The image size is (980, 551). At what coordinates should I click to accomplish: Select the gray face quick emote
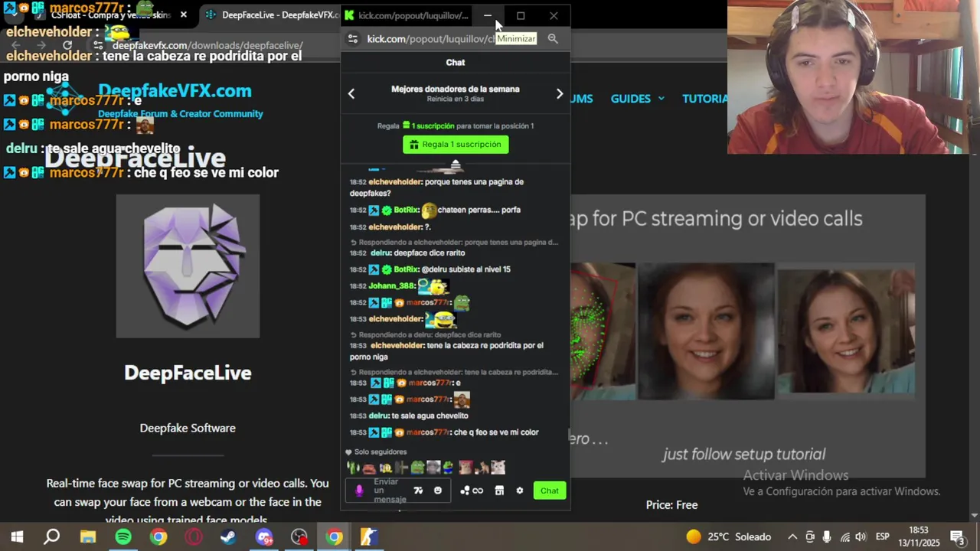[433, 468]
